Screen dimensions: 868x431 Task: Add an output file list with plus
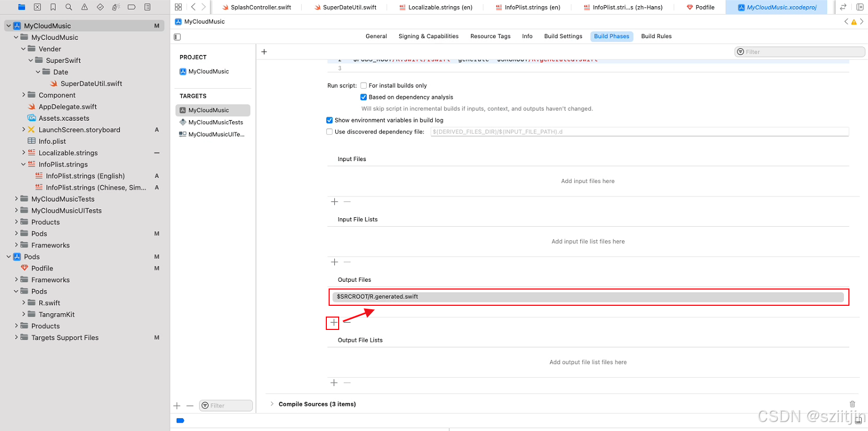click(334, 383)
